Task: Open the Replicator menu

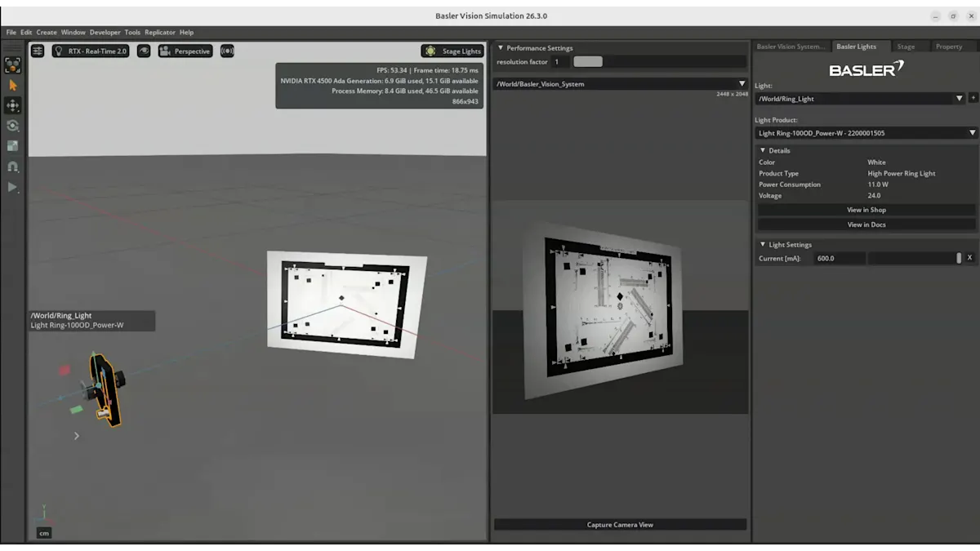Action: click(x=160, y=33)
